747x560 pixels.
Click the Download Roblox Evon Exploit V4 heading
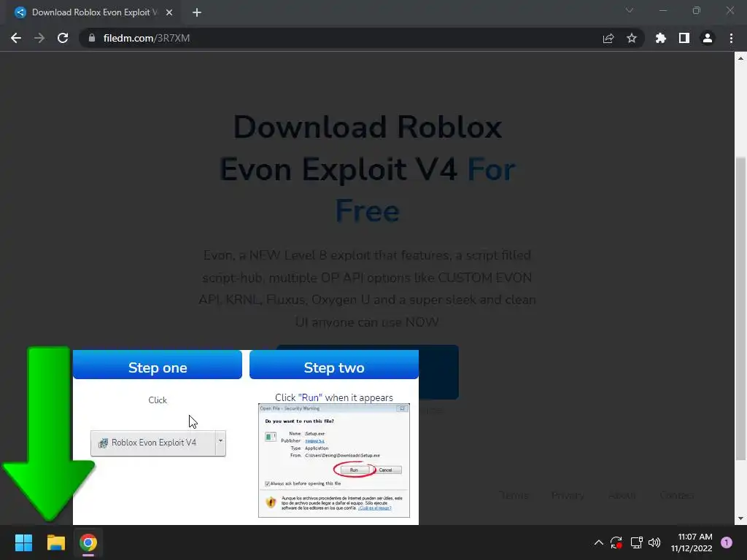click(368, 169)
